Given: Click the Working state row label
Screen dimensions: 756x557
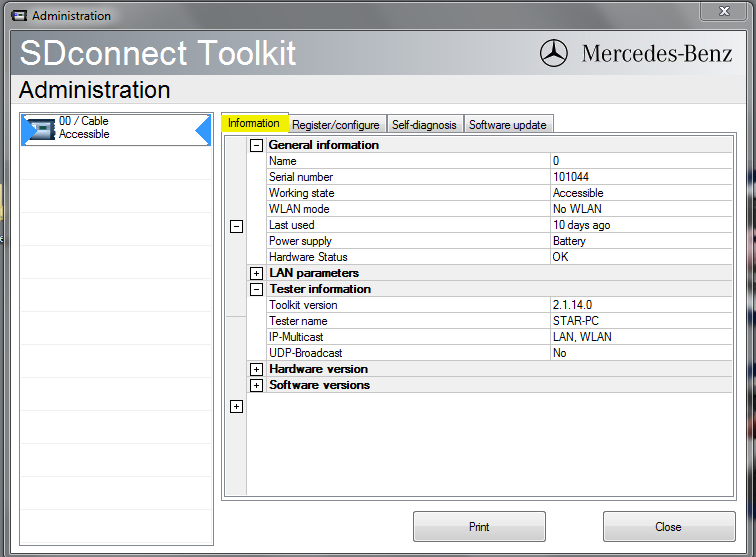Looking at the screenshot, I should [x=302, y=193].
